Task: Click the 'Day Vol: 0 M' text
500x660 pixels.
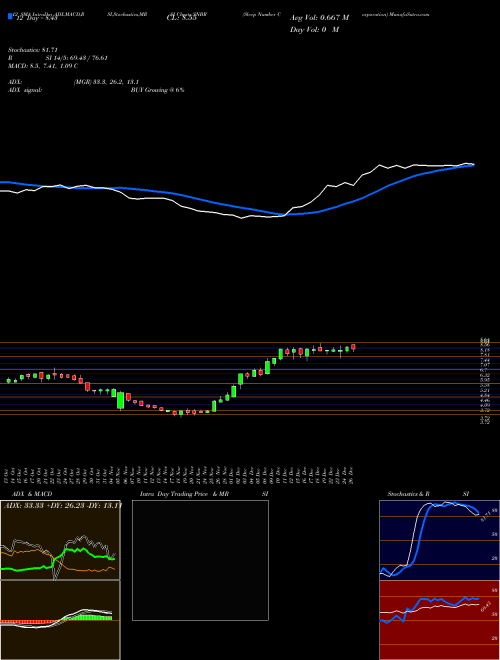Action: tap(314, 29)
